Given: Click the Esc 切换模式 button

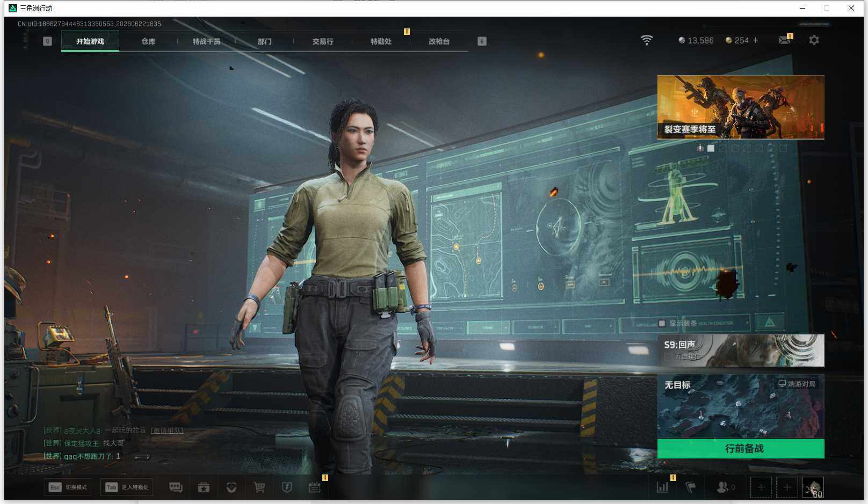Looking at the screenshot, I should [68, 487].
